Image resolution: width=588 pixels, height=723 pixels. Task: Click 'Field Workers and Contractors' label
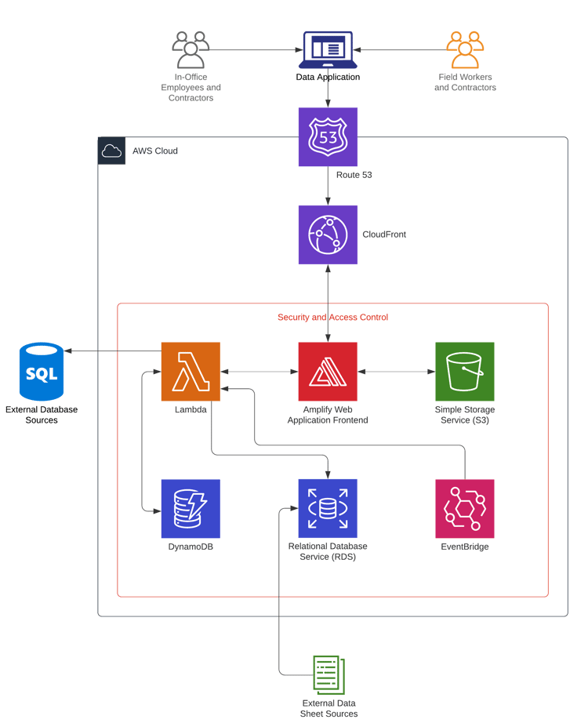[465, 82]
